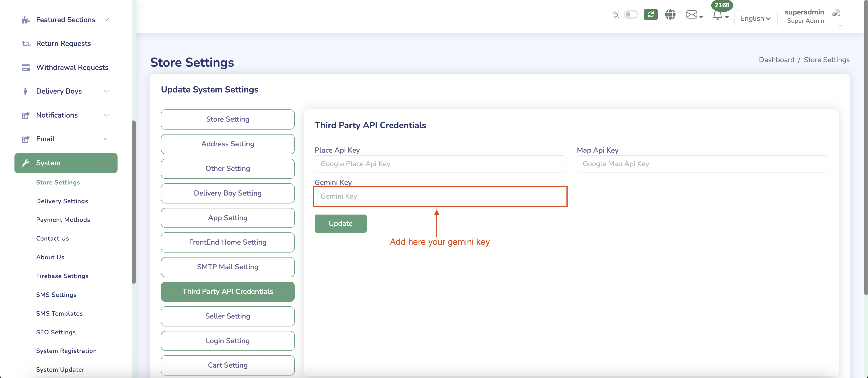Collapse the System sidebar section

[x=66, y=163]
